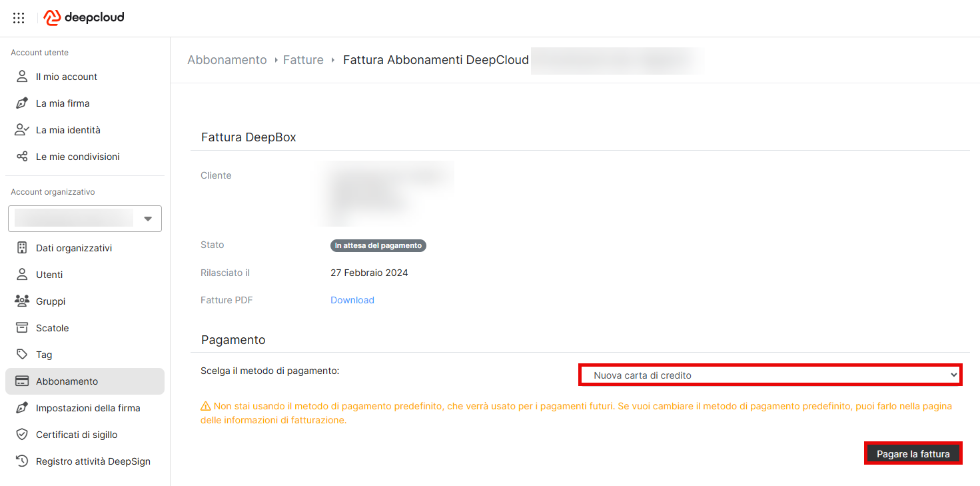Click the credit card icon beside Abbonamento
980x486 pixels.
22,381
